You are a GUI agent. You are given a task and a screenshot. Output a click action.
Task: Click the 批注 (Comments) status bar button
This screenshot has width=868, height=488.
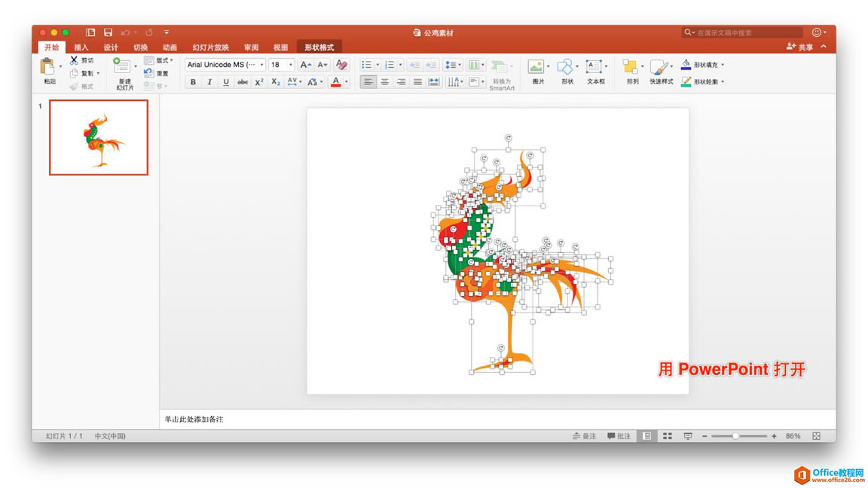click(619, 436)
